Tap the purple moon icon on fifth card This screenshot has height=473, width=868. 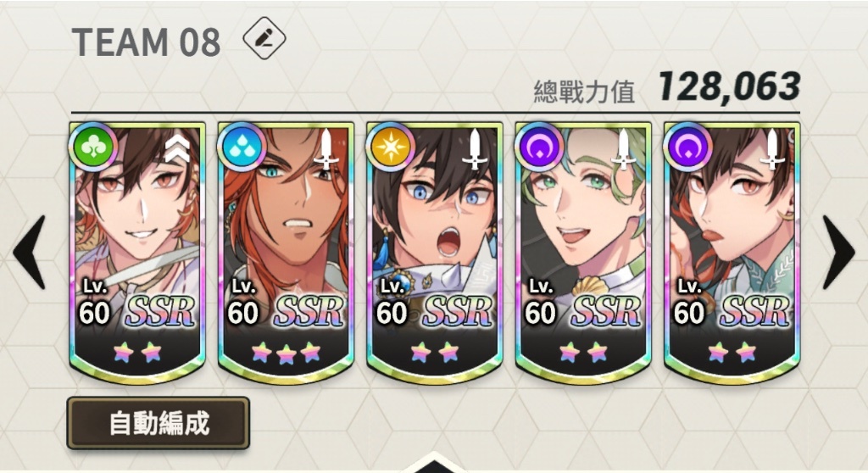click(688, 147)
